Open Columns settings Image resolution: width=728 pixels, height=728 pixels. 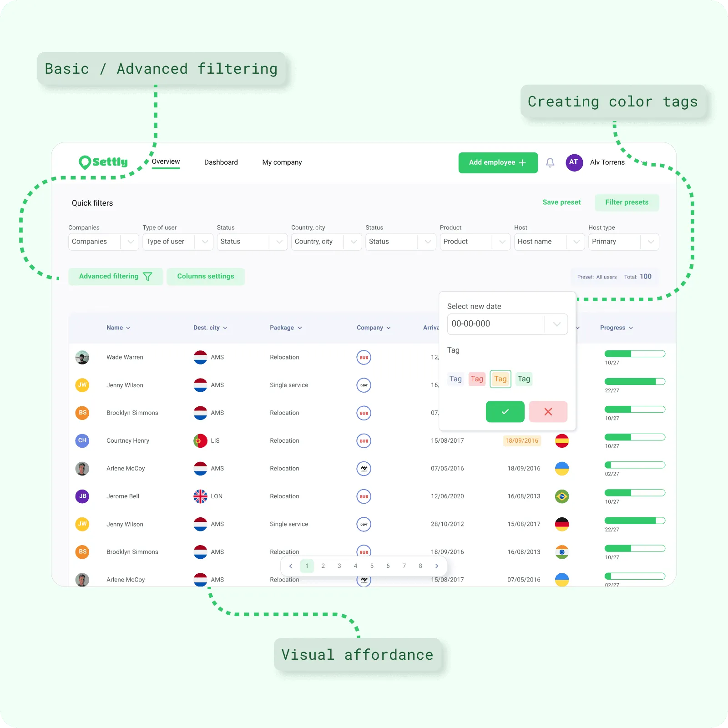[206, 277]
